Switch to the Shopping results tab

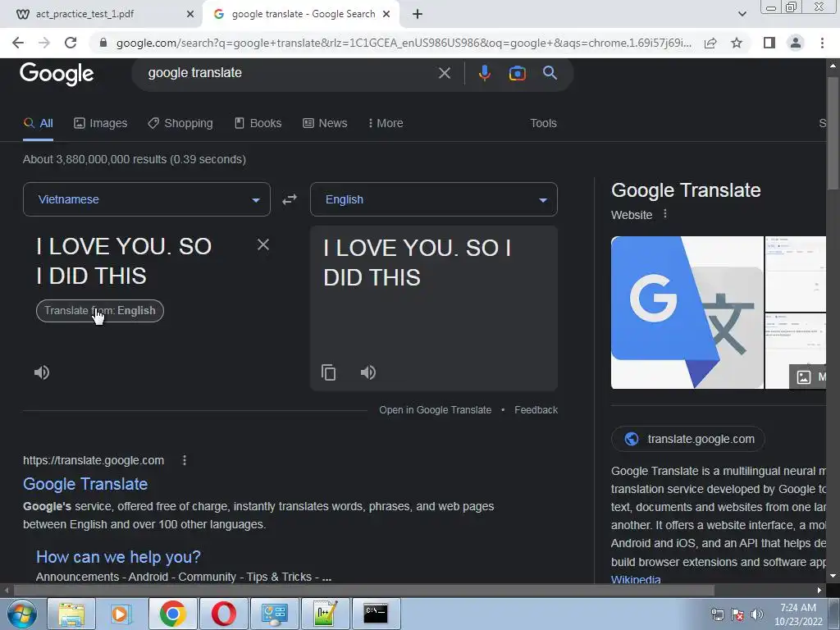(x=180, y=123)
